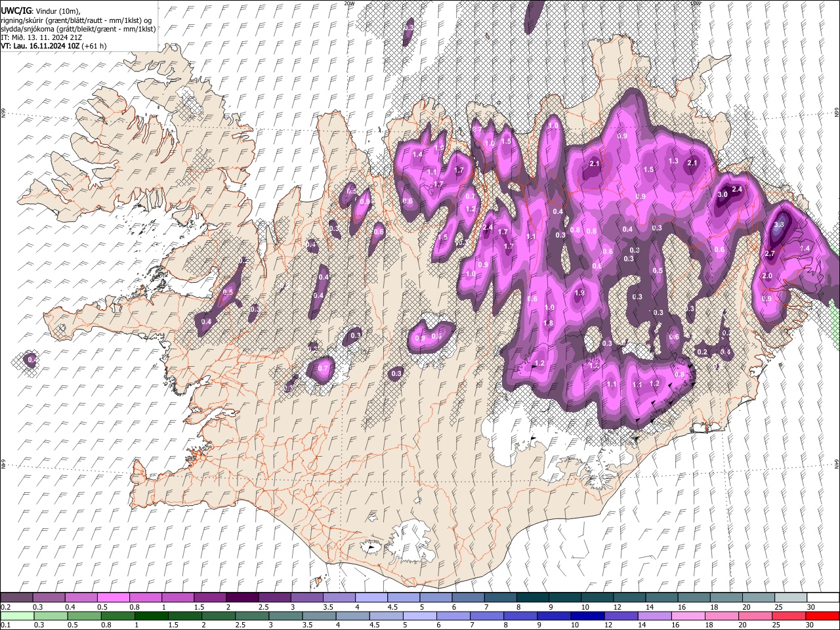Click the '0.1' label in the rain legend
This screenshot has width=840, height=630.
pos(5,625)
